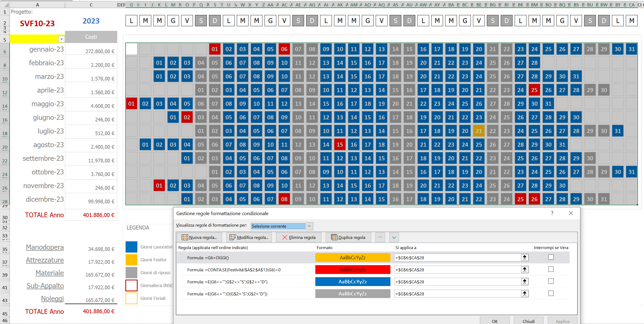Open Modifica regola editor
The width and height of the screenshot is (644, 324).
click(249, 237)
